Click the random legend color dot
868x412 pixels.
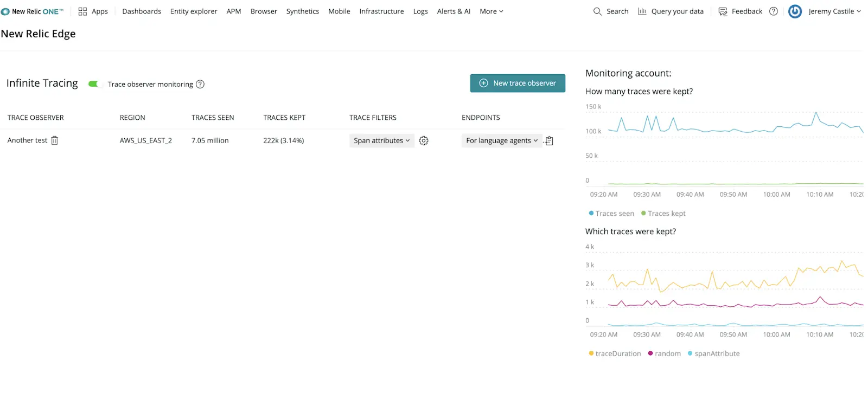650,353
